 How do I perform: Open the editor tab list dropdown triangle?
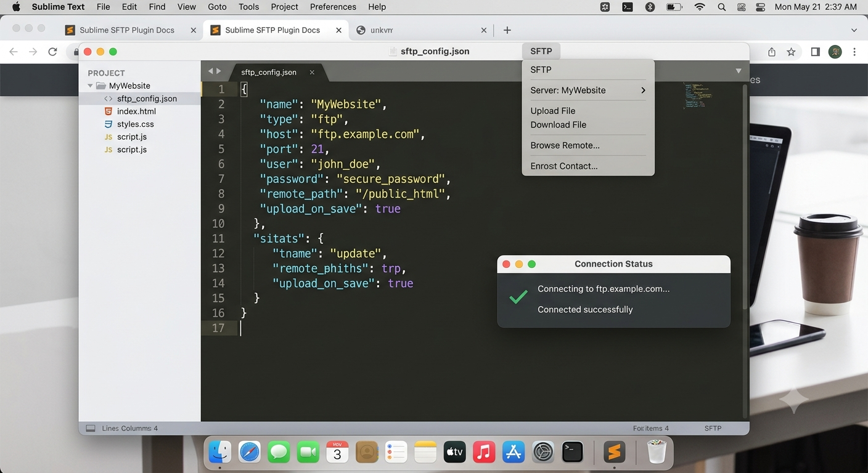pos(739,71)
